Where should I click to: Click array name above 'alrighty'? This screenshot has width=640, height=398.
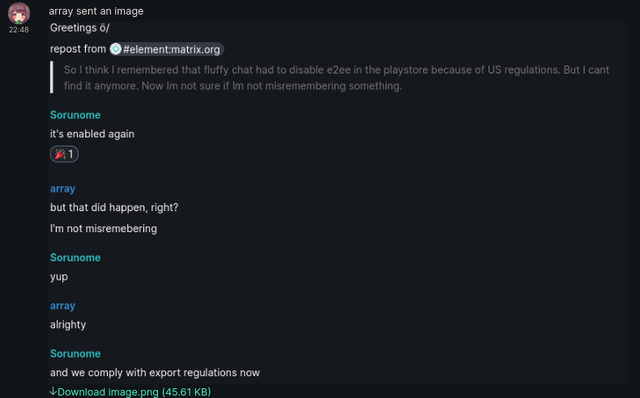tap(62, 306)
